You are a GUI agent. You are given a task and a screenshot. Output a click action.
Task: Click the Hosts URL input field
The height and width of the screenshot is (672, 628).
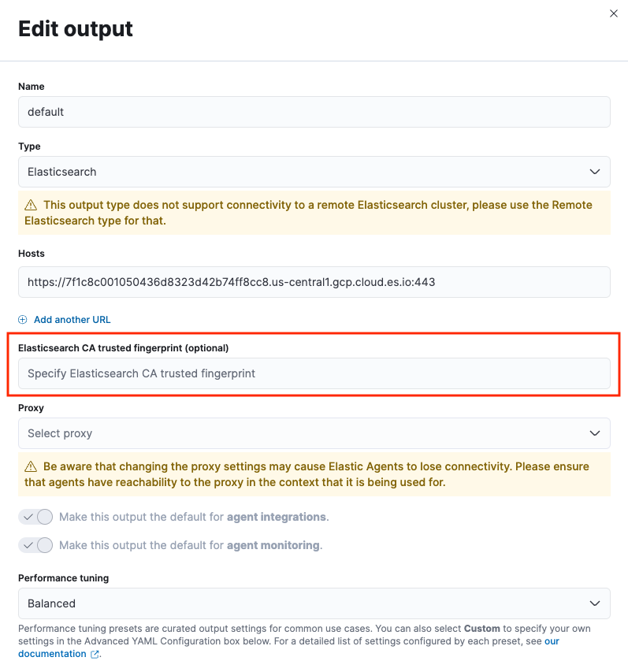[315, 281]
